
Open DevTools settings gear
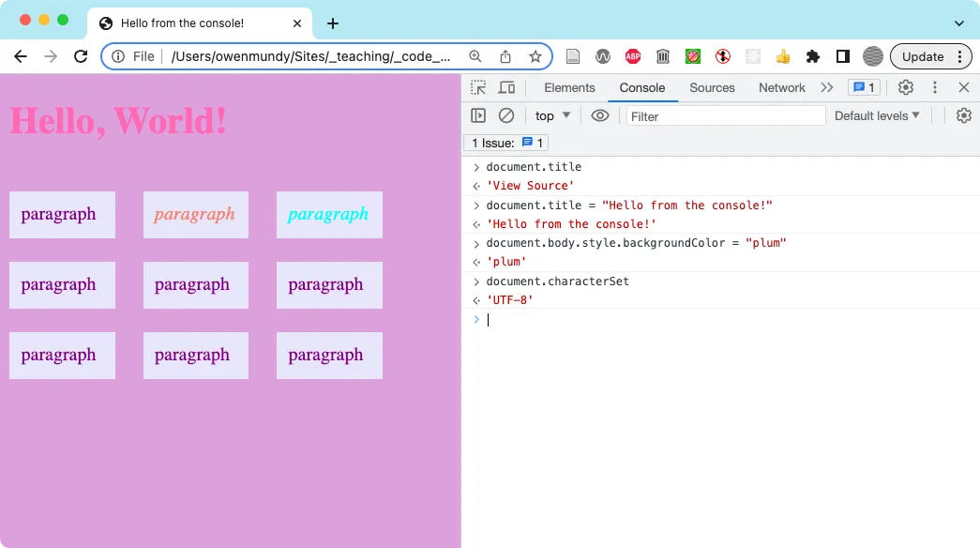[x=906, y=86]
